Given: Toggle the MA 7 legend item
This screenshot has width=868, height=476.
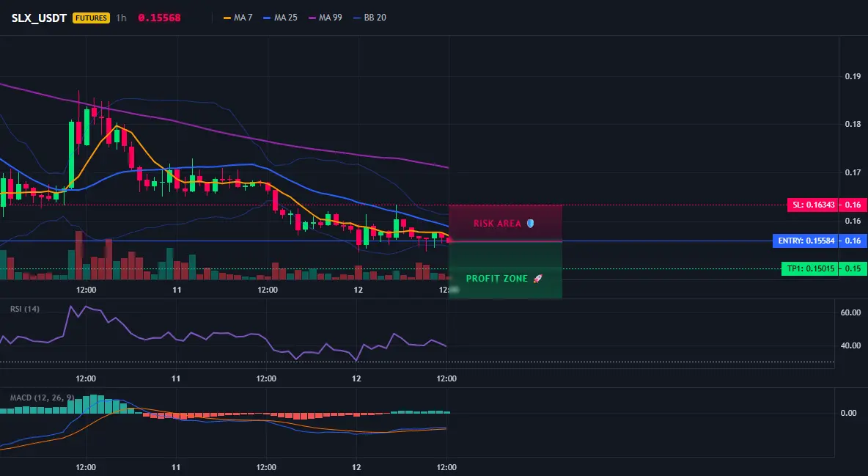Looking at the screenshot, I should [238, 18].
